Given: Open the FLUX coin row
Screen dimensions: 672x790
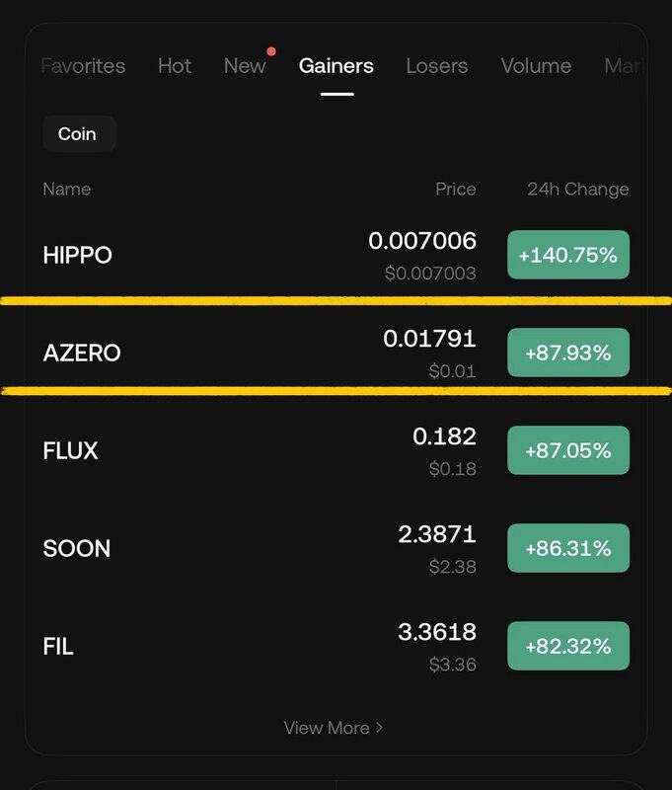Looking at the screenshot, I should [x=71, y=450].
